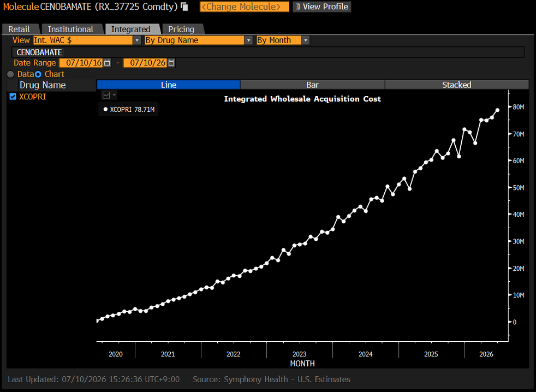Select the Data radio button
The image size is (536, 392).
pyautogui.click(x=10, y=74)
